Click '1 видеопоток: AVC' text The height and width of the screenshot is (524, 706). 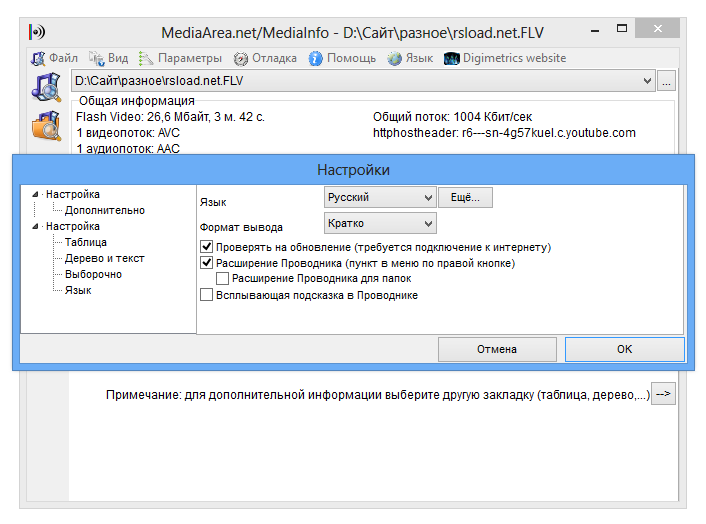point(128,133)
